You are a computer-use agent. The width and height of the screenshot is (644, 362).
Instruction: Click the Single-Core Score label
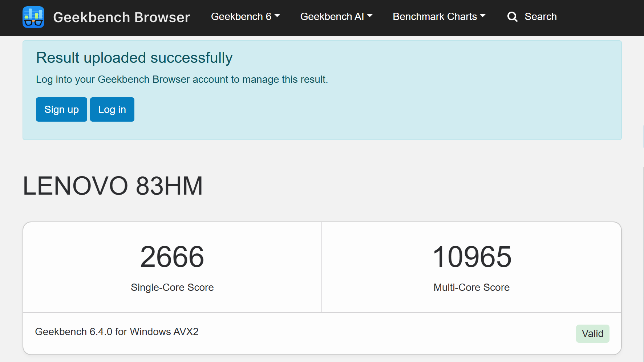pyautogui.click(x=172, y=287)
